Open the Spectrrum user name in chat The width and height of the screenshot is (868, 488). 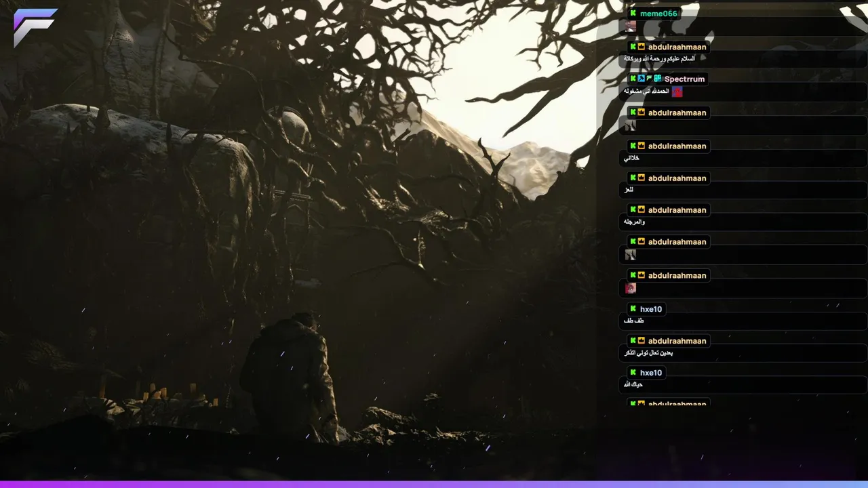click(x=684, y=79)
